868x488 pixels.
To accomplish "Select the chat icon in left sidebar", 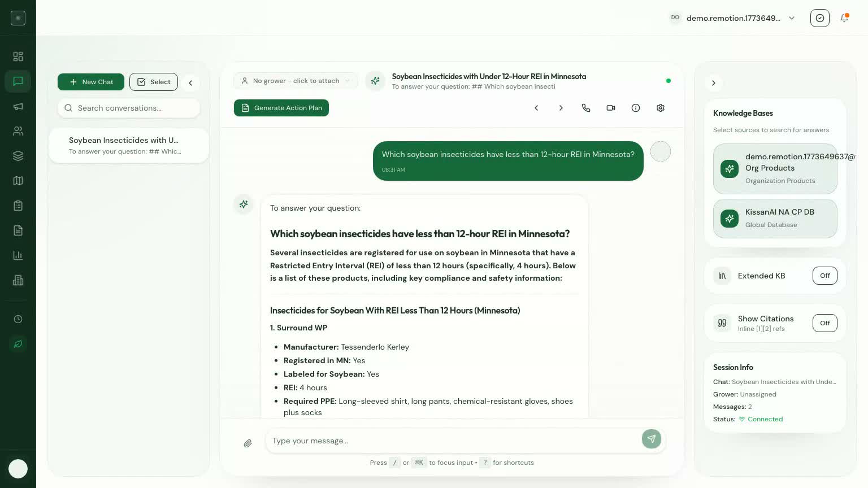I will [x=18, y=81].
